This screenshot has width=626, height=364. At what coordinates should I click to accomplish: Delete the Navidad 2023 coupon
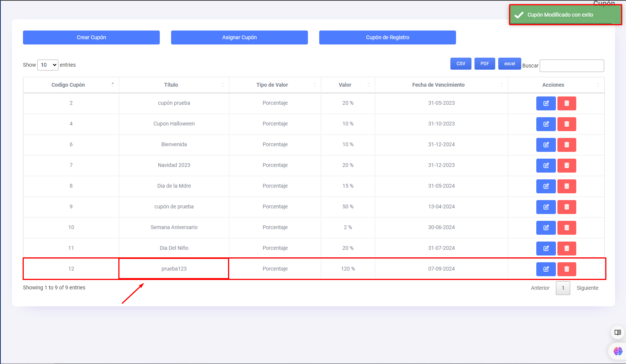566,165
